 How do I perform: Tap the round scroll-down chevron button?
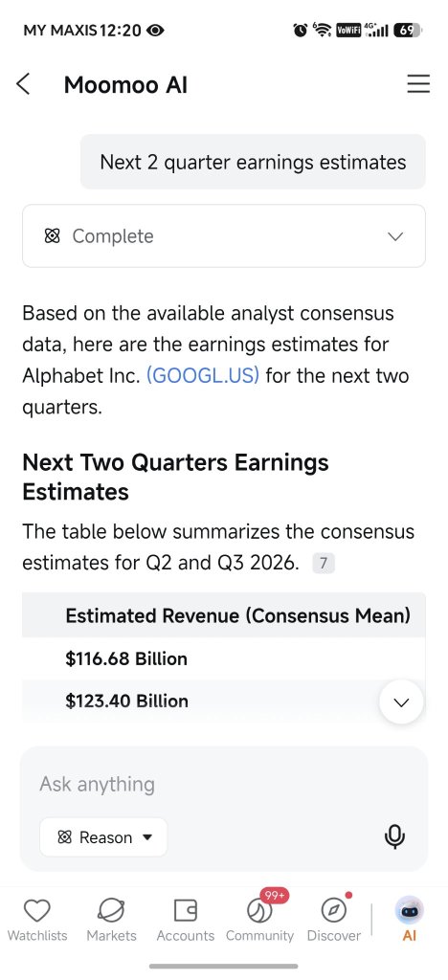401,702
